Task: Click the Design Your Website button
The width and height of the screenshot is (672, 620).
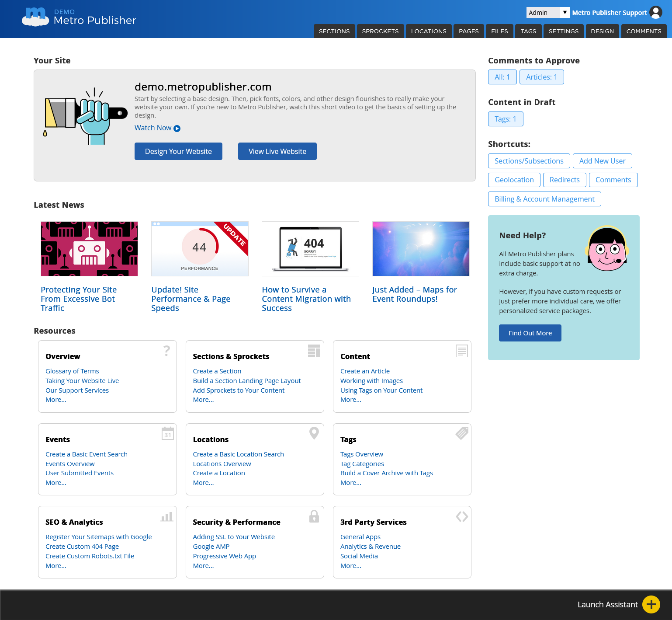Action: (178, 151)
